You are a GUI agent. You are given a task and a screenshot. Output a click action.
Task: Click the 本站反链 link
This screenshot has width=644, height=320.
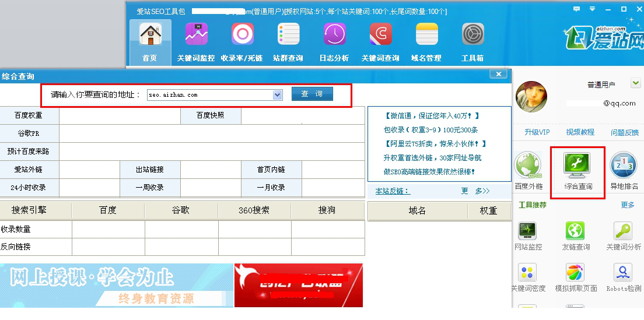(x=393, y=191)
